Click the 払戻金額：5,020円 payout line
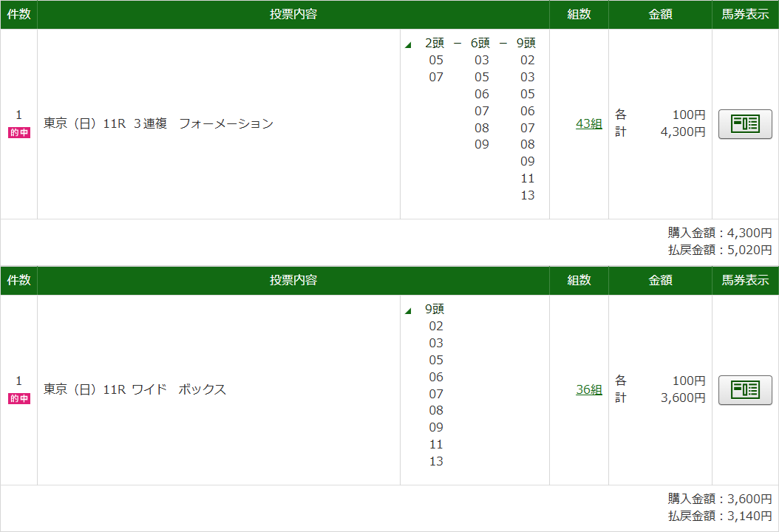 click(x=719, y=250)
